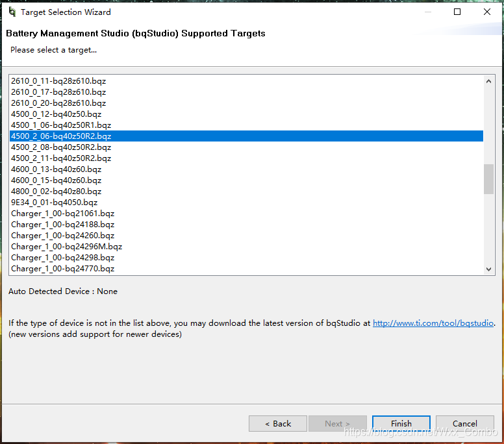Close the wizard window with X
This screenshot has height=444, width=504.
pos(487,12)
